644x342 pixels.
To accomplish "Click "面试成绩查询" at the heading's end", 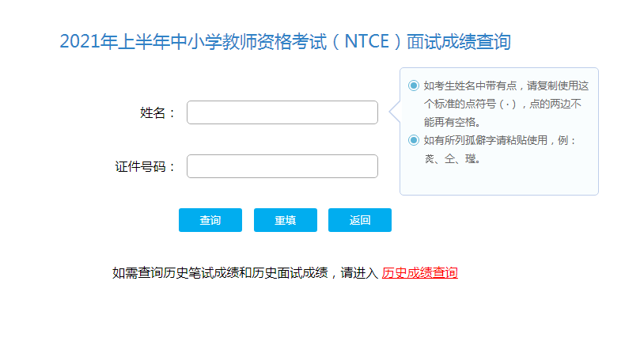I will [x=459, y=42].
